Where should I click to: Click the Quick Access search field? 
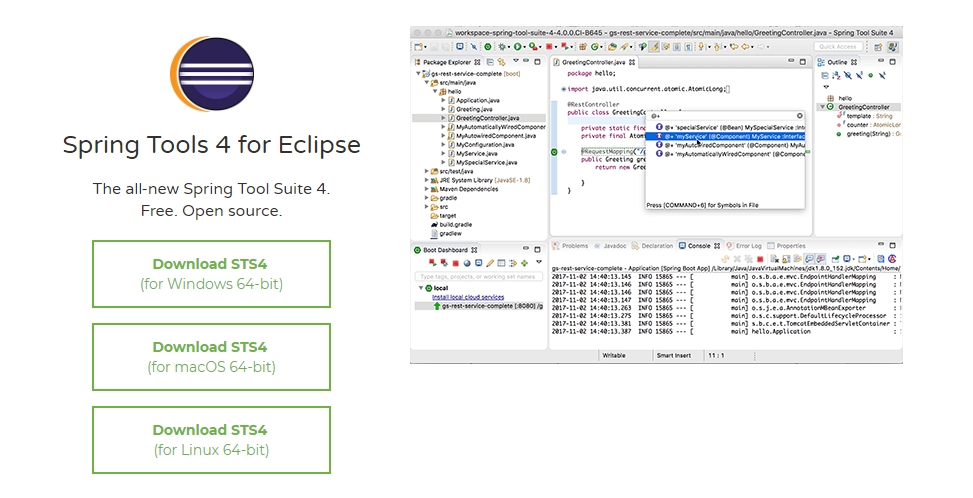838,47
